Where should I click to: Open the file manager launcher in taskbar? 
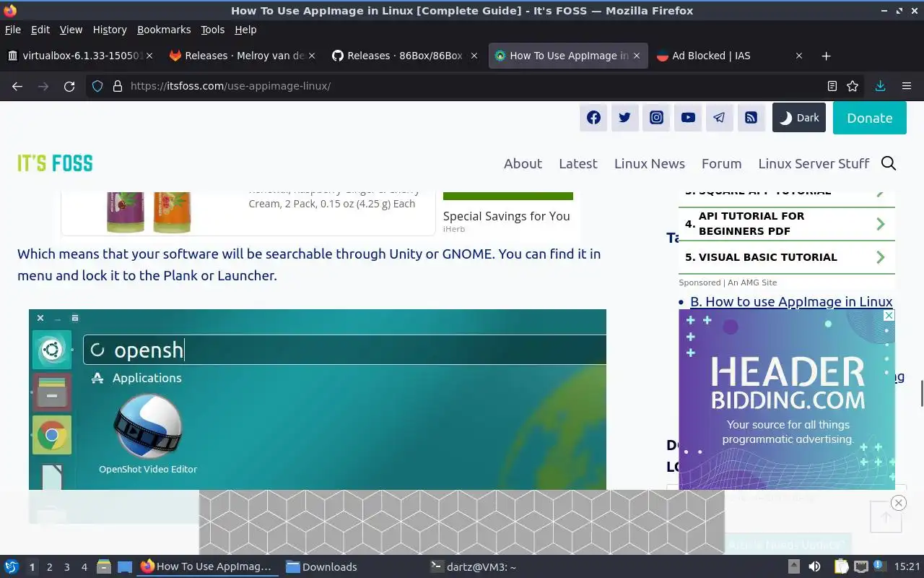pos(103,566)
